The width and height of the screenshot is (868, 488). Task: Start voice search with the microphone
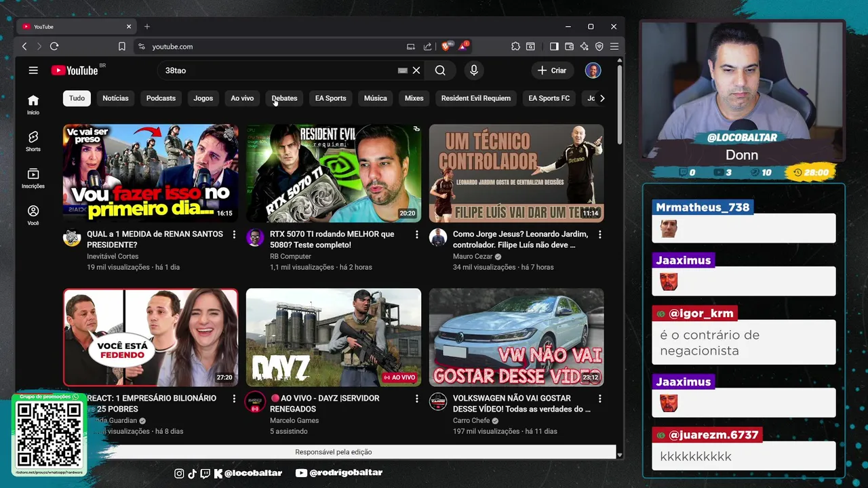474,70
